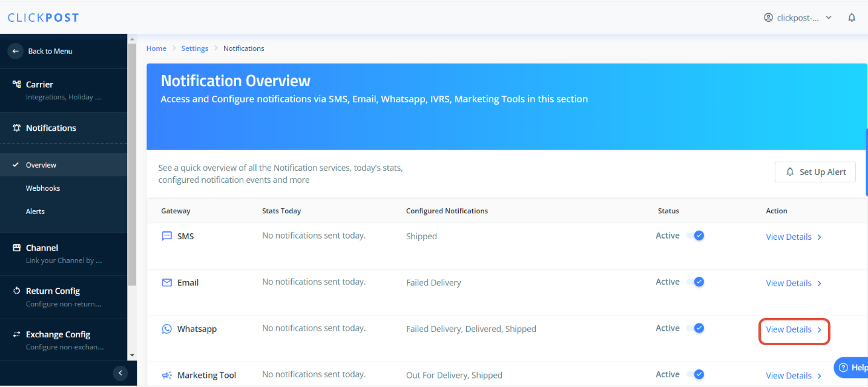Click the Whatsapp logo icon
The width and height of the screenshot is (868, 387).
pos(167,329)
